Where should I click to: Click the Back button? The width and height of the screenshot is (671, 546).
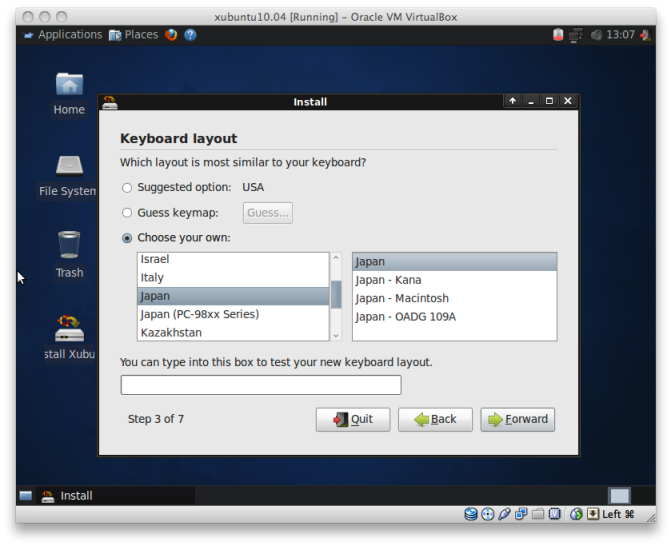[x=435, y=419]
